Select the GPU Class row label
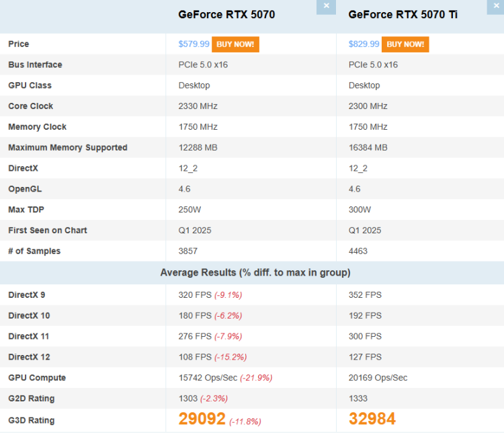504x433 pixels. pos(30,85)
